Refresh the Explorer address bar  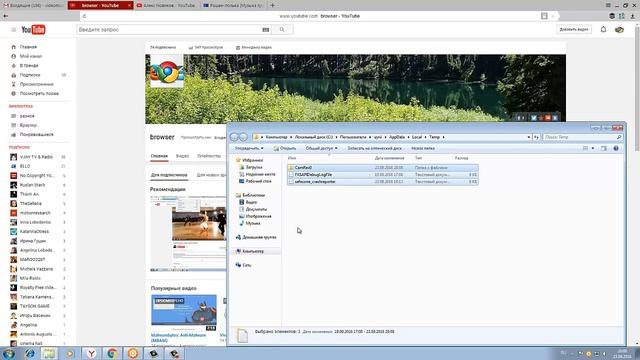coord(536,137)
